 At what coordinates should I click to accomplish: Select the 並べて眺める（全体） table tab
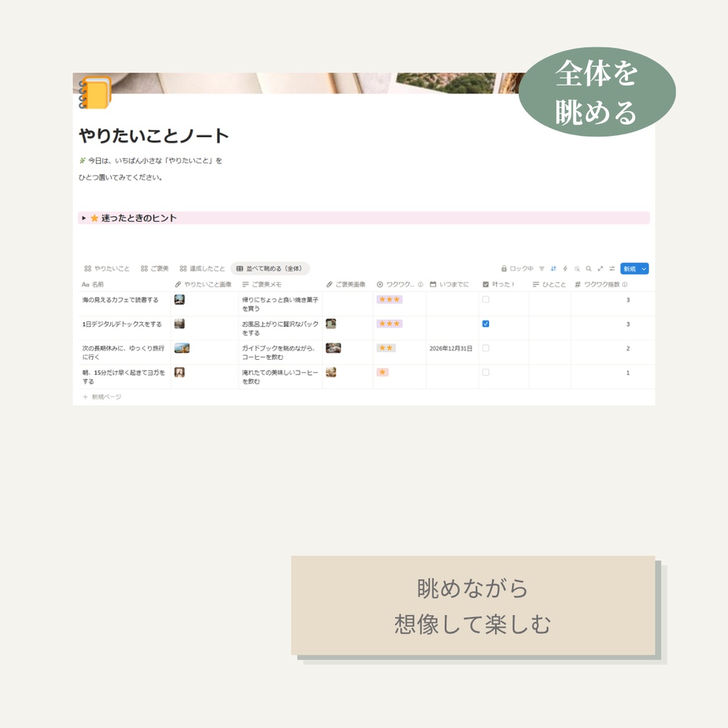pyautogui.click(x=269, y=268)
